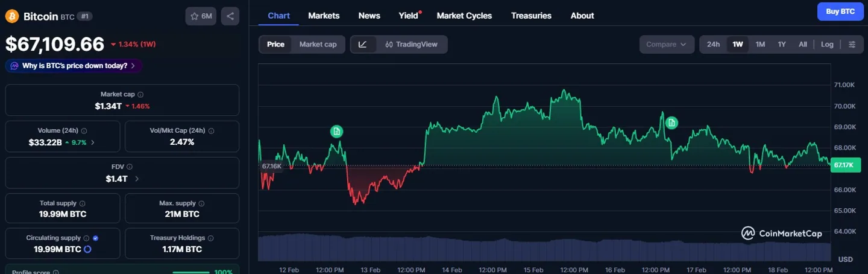Click the Bitcoin orange logo icon

[12, 16]
